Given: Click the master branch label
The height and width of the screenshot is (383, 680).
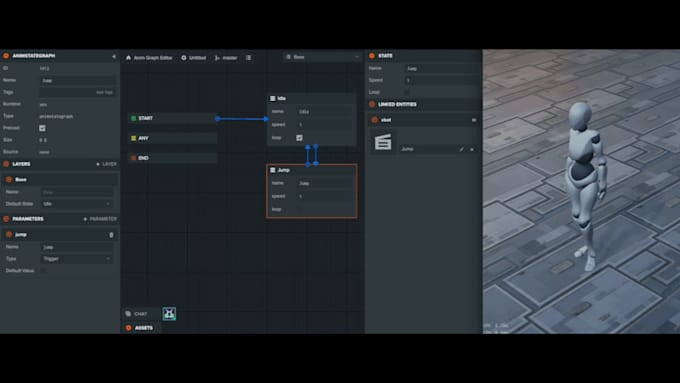Looking at the screenshot, I should tap(229, 58).
